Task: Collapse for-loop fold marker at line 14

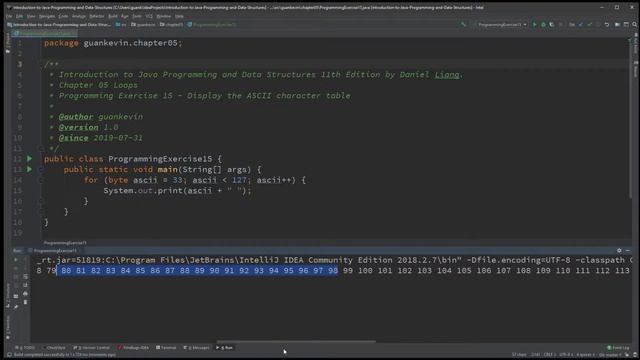Action: [41, 180]
